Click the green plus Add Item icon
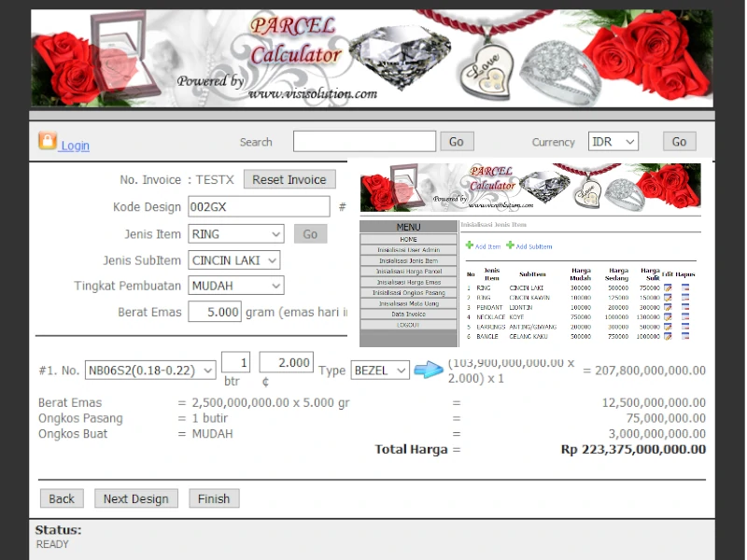Screen dimensions: 747x560 click(x=470, y=245)
